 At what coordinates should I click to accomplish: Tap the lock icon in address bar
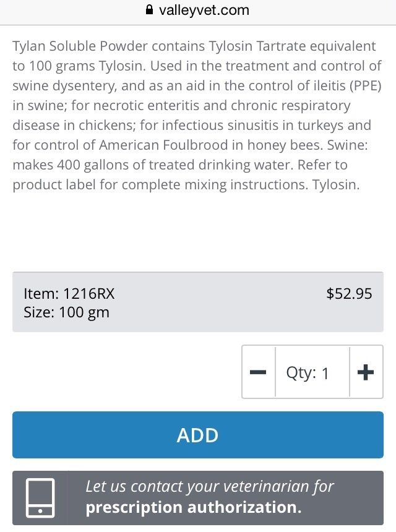click(148, 10)
